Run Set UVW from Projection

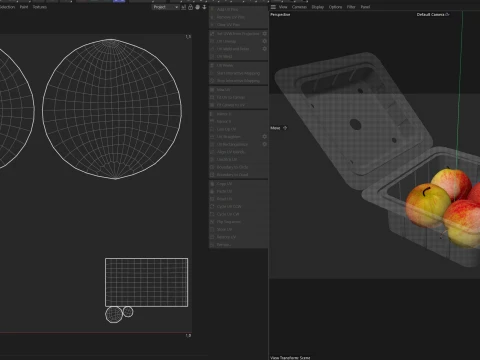point(235,34)
